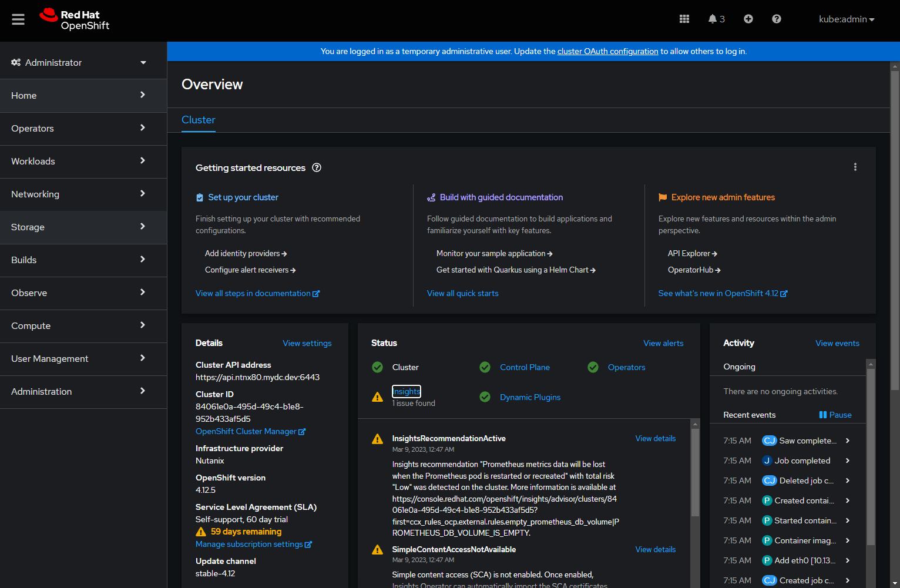The image size is (900, 588).
Task: Open Configure alert receivers link
Action: [x=250, y=270]
